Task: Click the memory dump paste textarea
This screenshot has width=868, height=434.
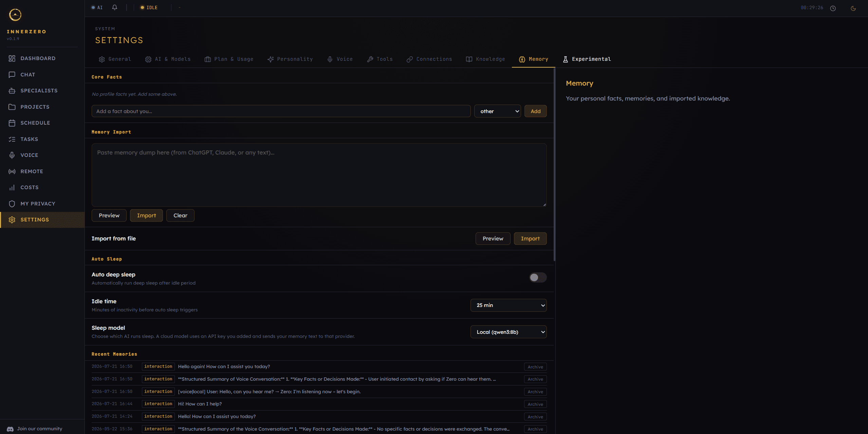Action: click(319, 175)
